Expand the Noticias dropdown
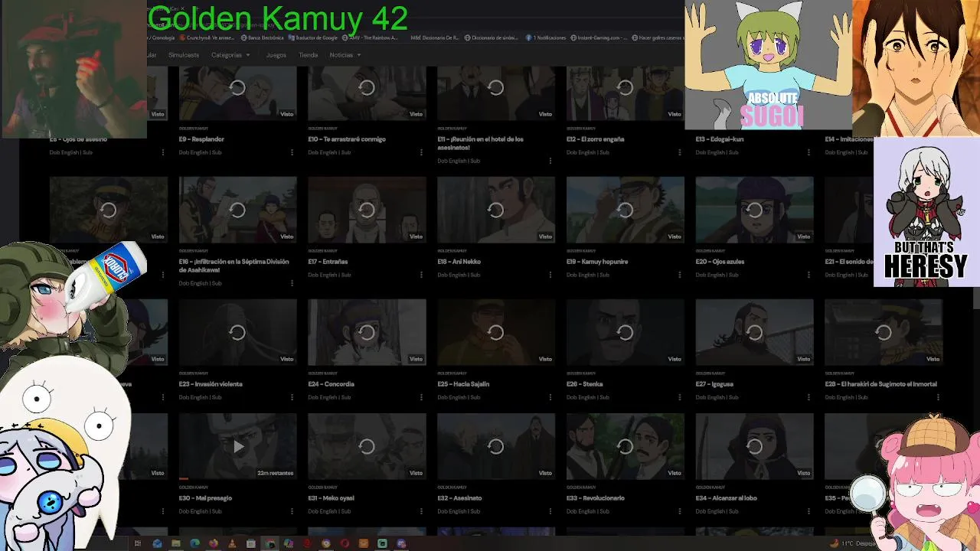The image size is (980, 551). point(345,55)
